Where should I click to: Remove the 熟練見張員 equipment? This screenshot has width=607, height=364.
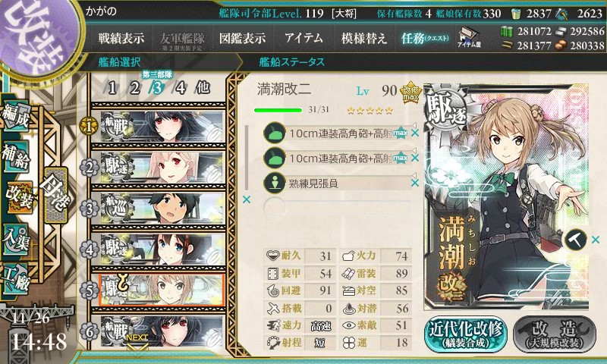point(415,183)
